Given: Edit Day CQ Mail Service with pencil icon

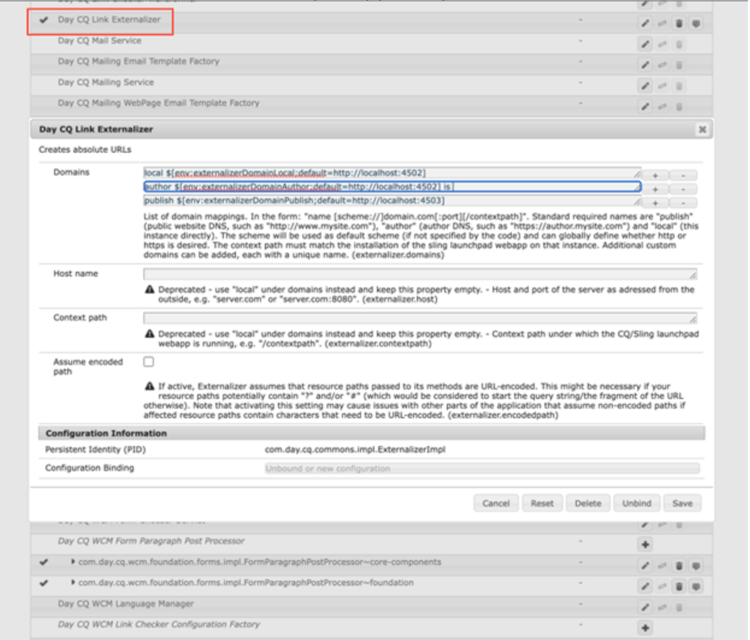Looking at the screenshot, I should [x=645, y=44].
